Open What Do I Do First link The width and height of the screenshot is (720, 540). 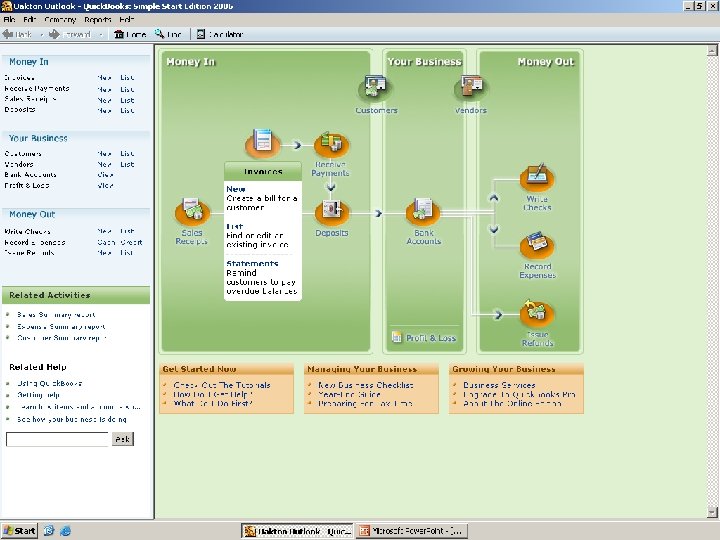(213, 403)
